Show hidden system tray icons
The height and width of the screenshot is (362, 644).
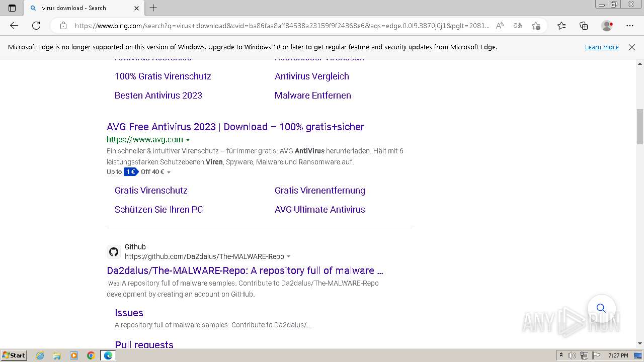pos(561,355)
